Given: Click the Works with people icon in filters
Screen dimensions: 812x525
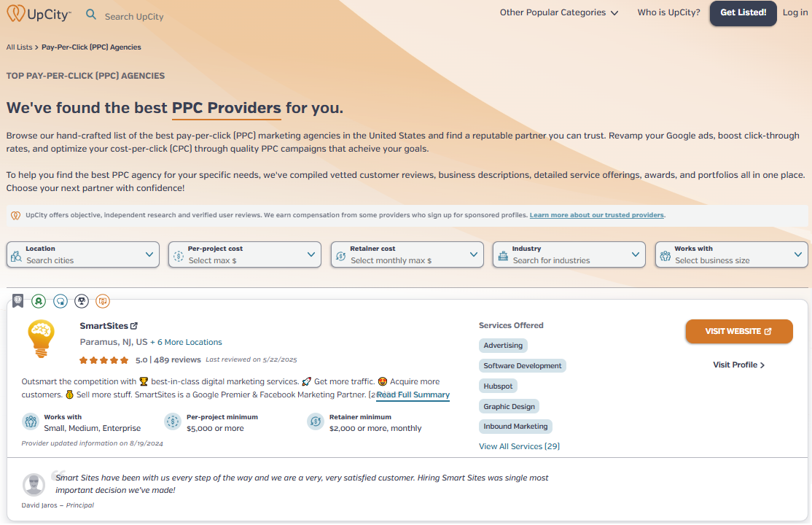Looking at the screenshot, I should pyautogui.click(x=665, y=255).
